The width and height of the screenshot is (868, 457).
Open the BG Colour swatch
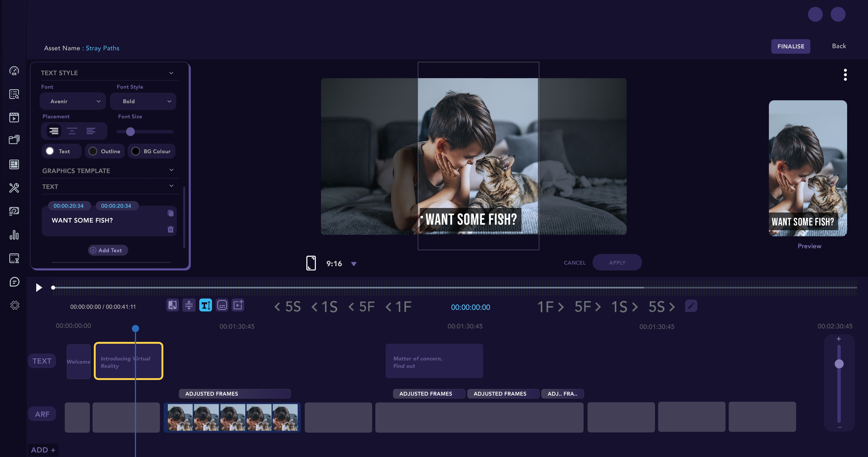point(135,151)
